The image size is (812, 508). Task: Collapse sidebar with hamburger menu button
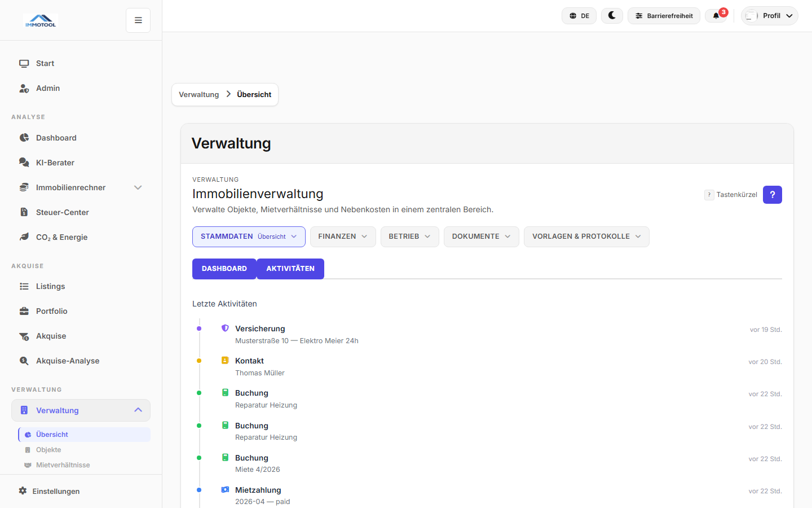pos(138,20)
